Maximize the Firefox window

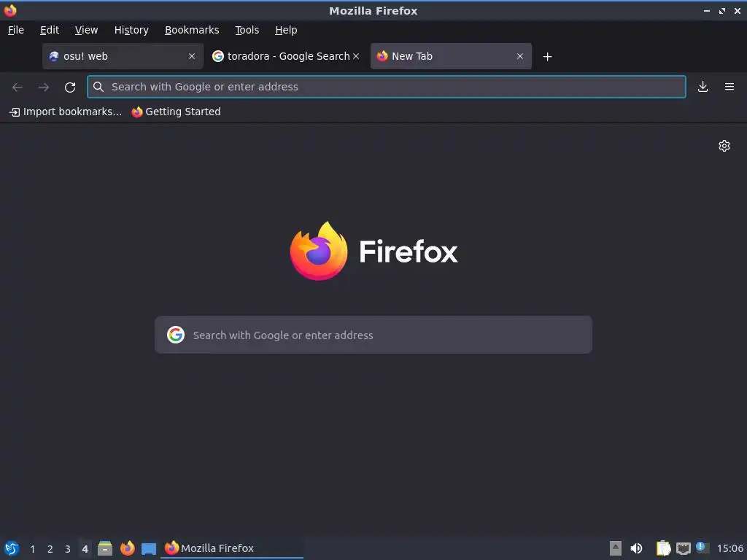[x=722, y=10]
